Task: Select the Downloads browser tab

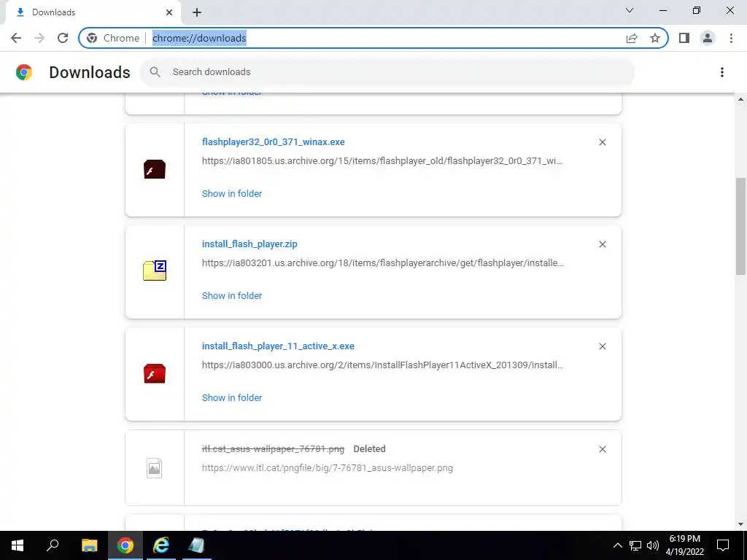Action: pos(93,12)
